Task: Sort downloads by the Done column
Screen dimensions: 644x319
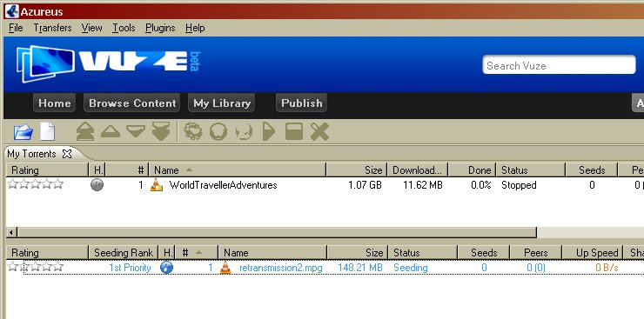Action: pyautogui.click(x=472, y=169)
